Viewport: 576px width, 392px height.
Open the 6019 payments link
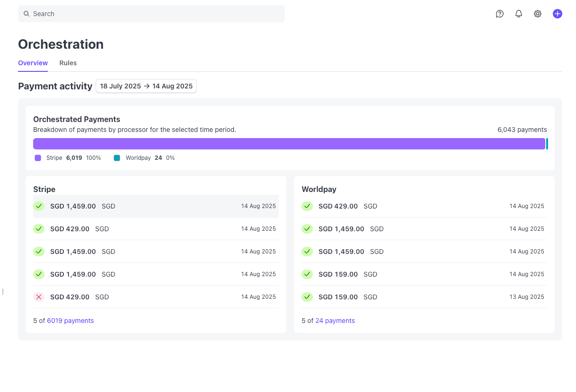pyautogui.click(x=70, y=321)
